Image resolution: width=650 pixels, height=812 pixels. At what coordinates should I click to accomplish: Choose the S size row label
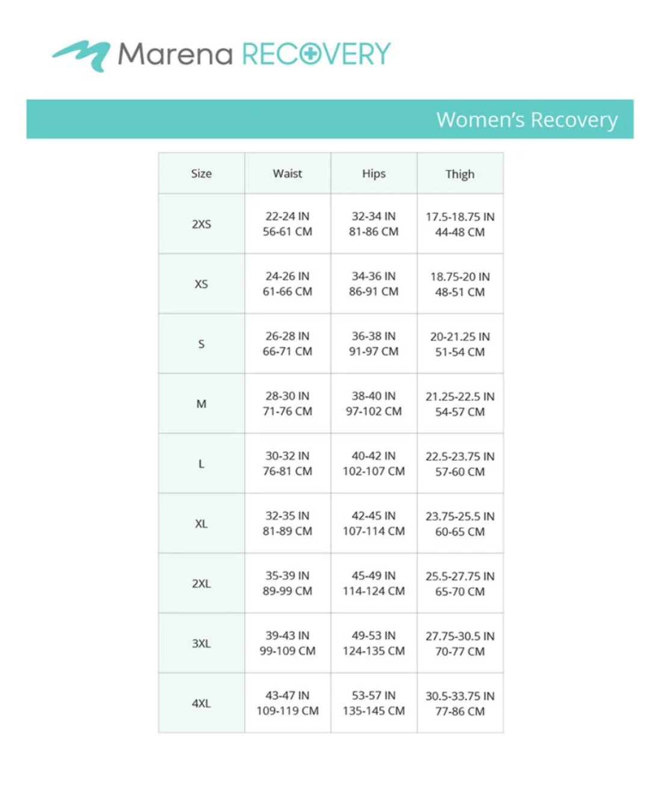pyautogui.click(x=202, y=344)
